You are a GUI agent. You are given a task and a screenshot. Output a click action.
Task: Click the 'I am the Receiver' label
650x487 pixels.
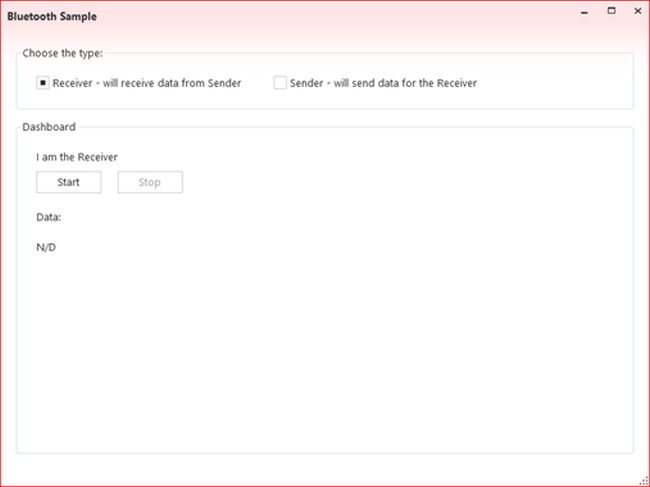(77, 157)
